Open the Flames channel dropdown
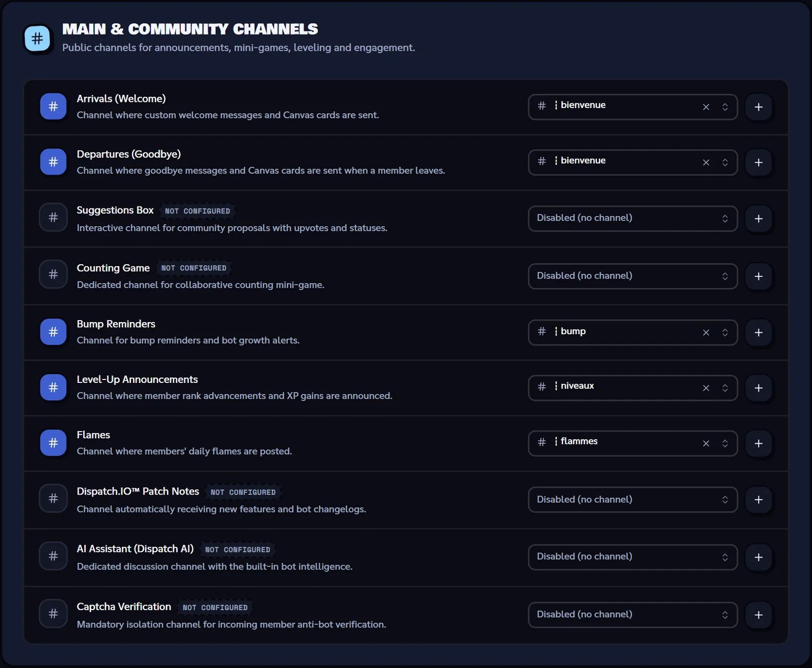This screenshot has width=812, height=668. (633, 443)
